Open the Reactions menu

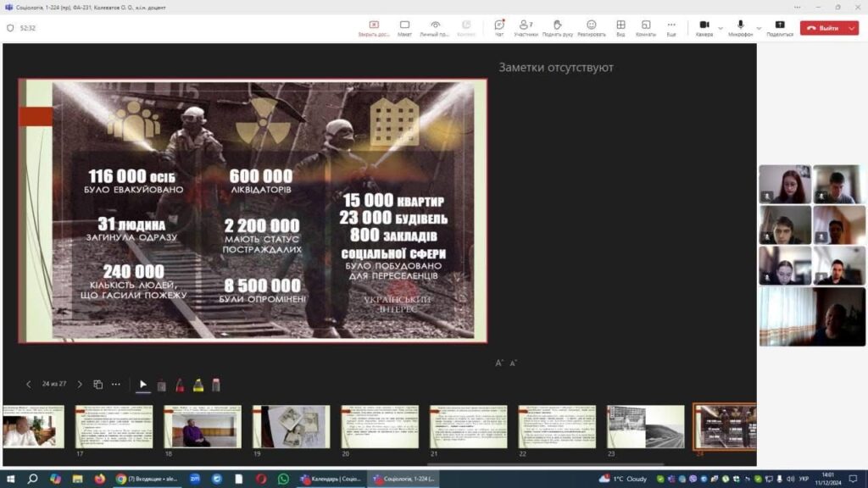[591, 28]
